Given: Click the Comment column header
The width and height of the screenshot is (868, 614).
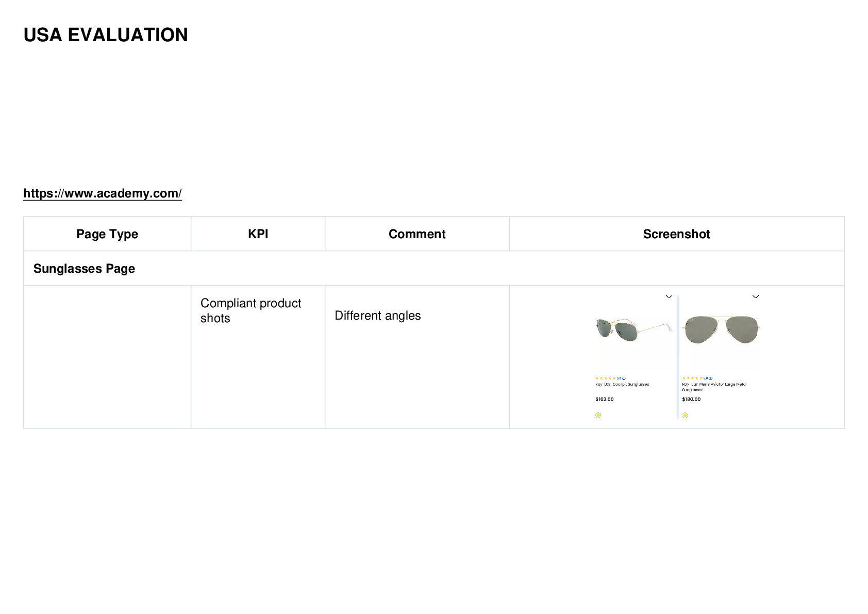Looking at the screenshot, I should 417,234.
